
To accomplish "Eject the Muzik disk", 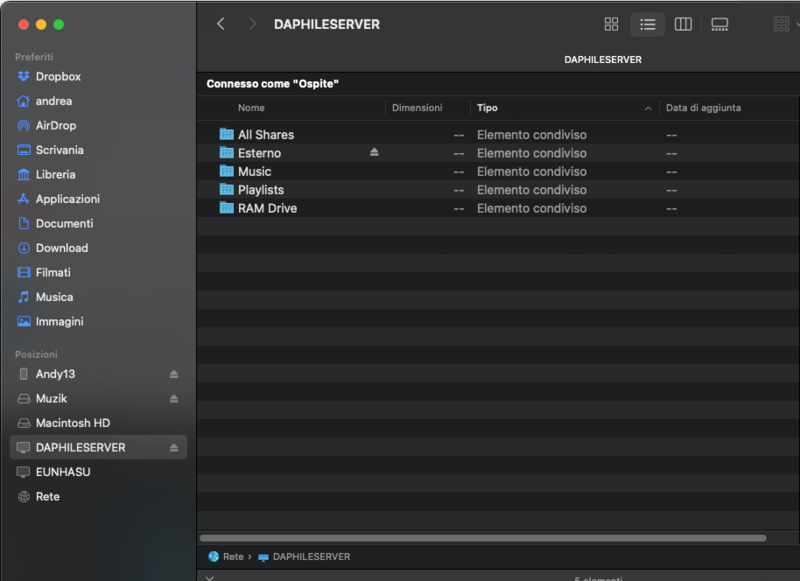I will [x=175, y=398].
